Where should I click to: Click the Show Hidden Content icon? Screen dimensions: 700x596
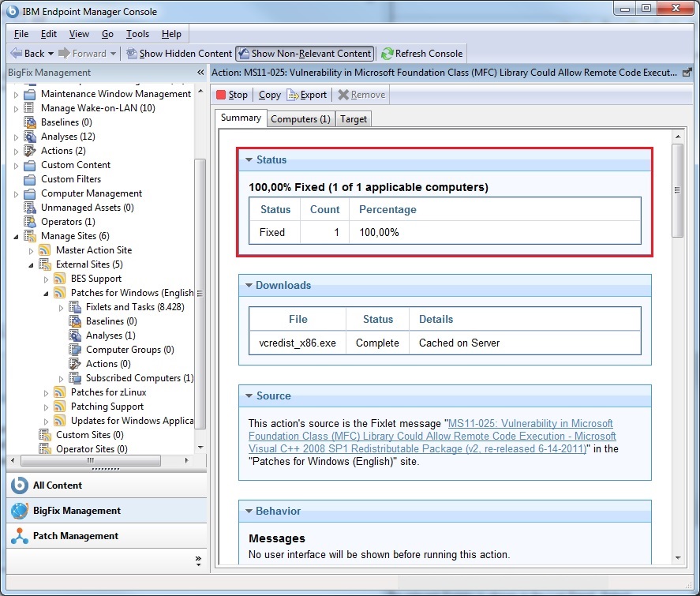pyautogui.click(x=131, y=54)
